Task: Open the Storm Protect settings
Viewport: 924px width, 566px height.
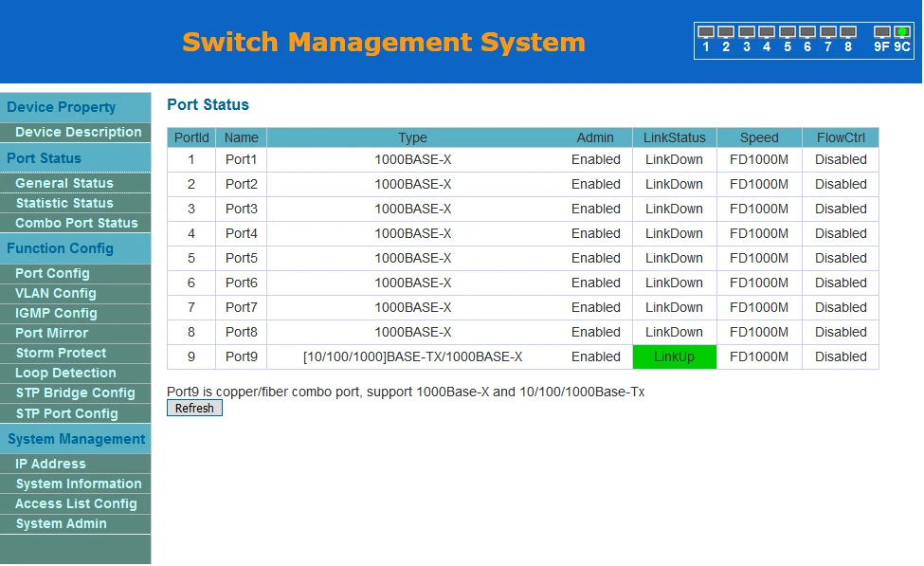Action: (61, 353)
